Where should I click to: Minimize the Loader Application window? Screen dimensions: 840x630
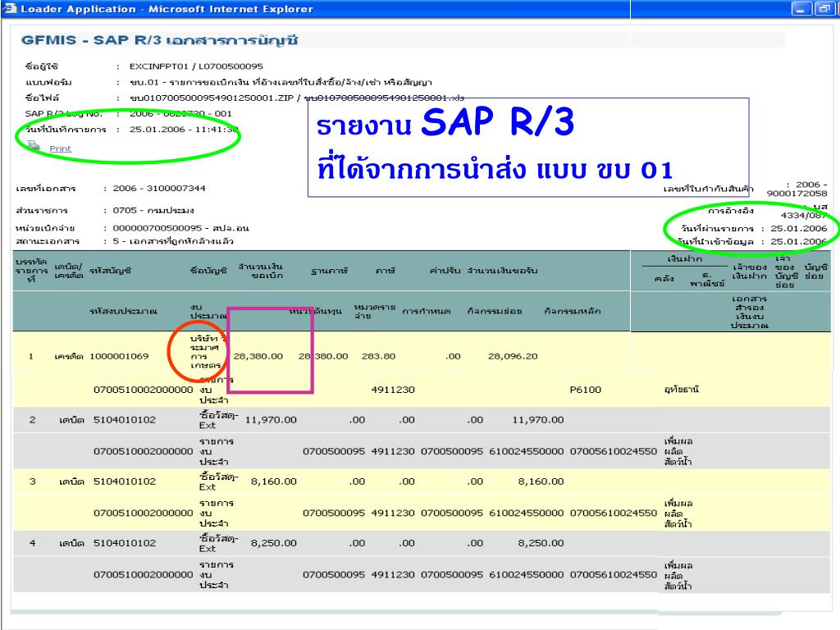[x=801, y=9]
